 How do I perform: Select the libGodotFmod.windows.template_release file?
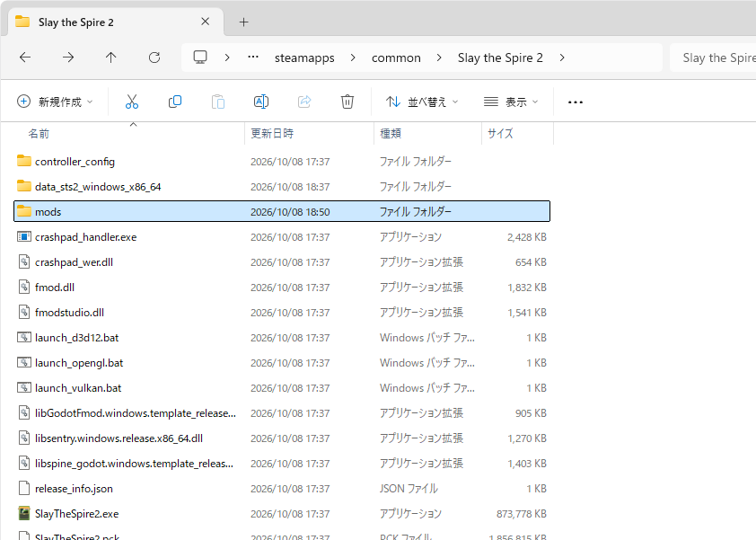[x=282, y=413]
